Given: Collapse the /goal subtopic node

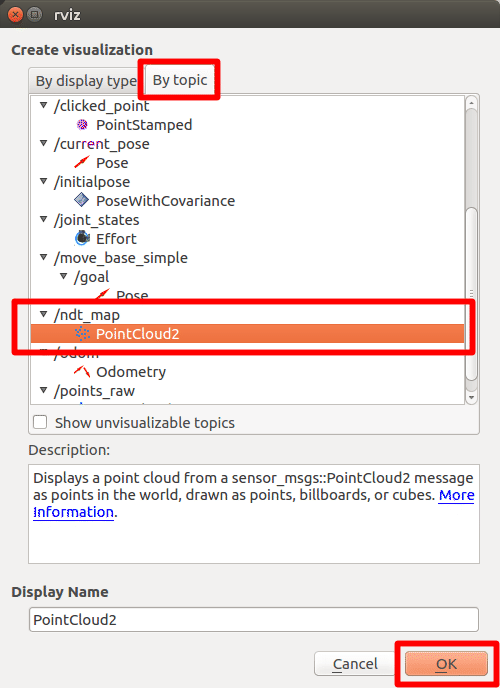Looking at the screenshot, I should 64,276.
